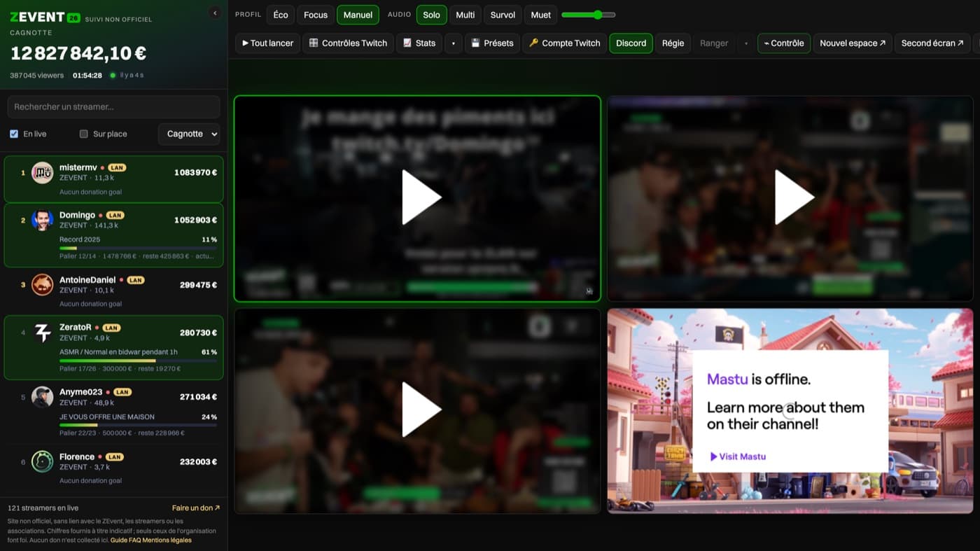Toggle the Sur place checkbox

pyautogui.click(x=83, y=134)
